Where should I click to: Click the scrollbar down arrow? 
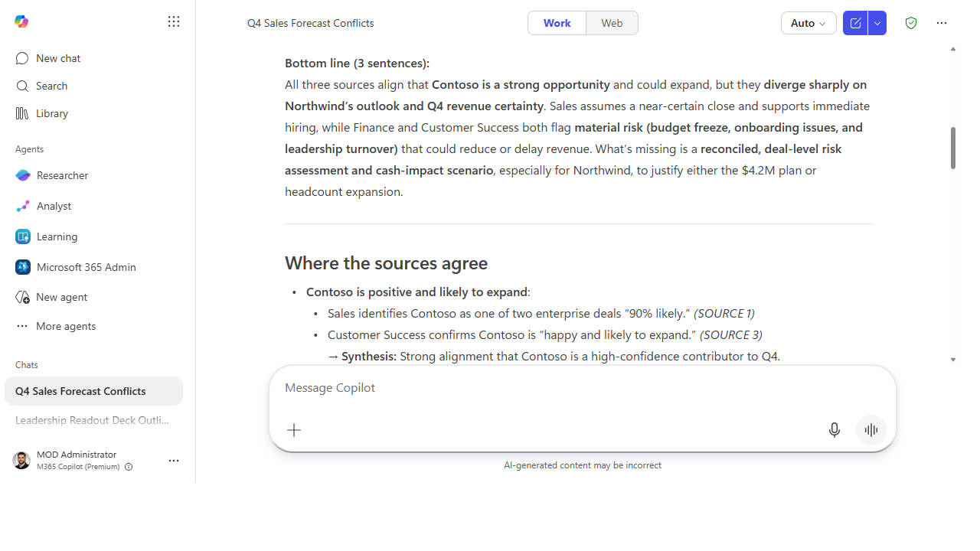pos(953,360)
